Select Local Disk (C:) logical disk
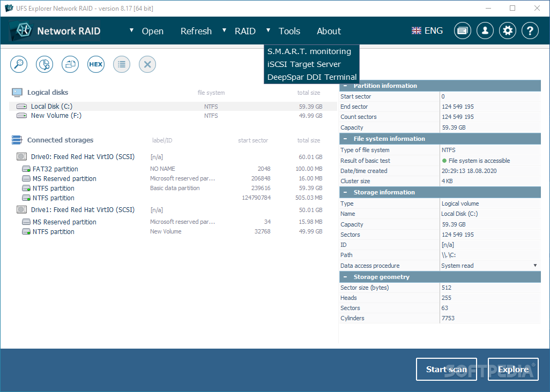The width and height of the screenshot is (550, 392). coord(173,107)
